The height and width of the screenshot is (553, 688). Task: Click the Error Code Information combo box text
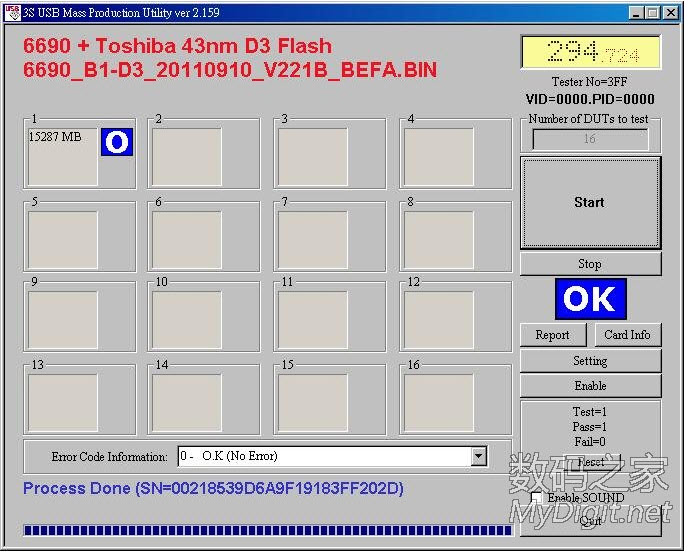(x=322, y=457)
